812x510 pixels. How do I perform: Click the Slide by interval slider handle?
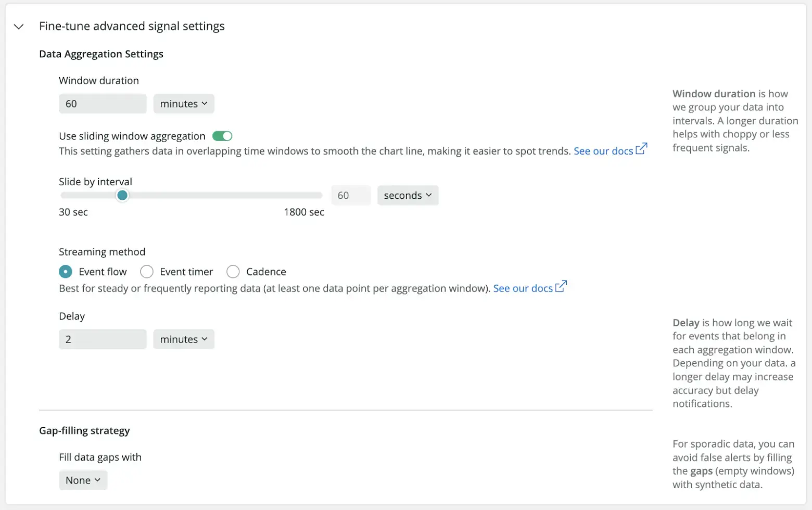[122, 196]
